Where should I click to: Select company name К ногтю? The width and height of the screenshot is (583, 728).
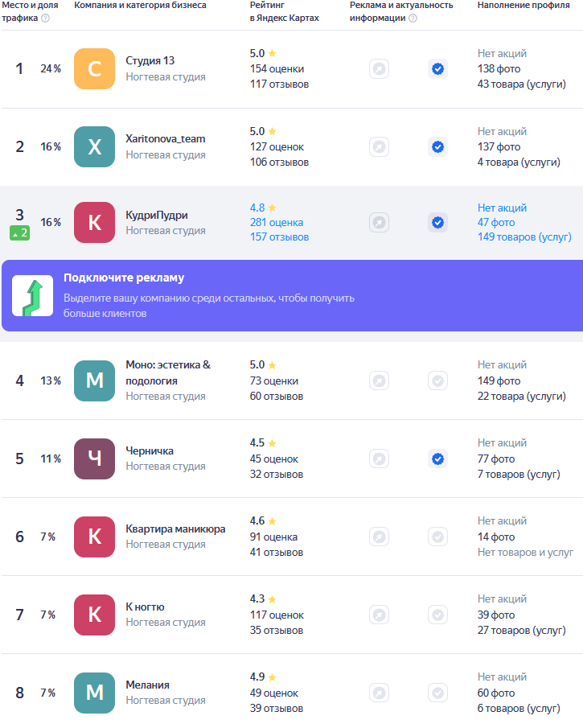coord(145,607)
